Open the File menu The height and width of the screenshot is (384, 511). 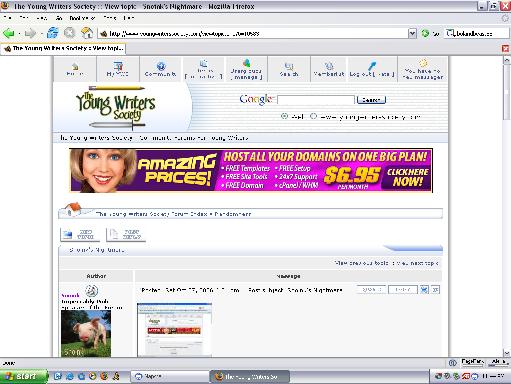[8, 18]
